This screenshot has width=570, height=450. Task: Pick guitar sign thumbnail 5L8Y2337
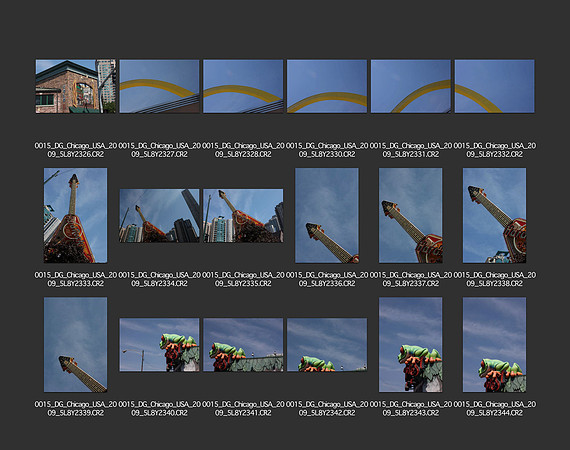click(411, 216)
